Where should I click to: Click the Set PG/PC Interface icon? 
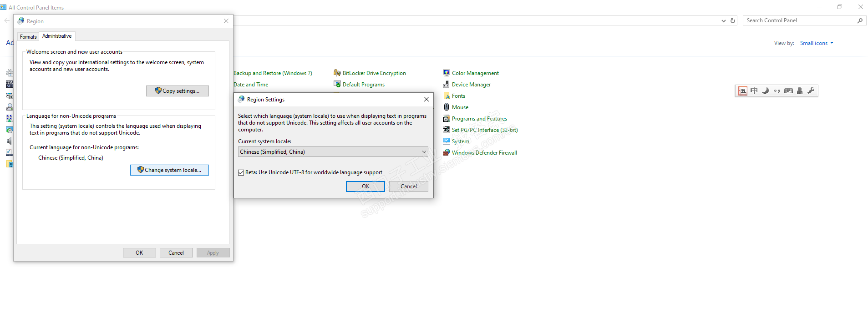point(447,130)
